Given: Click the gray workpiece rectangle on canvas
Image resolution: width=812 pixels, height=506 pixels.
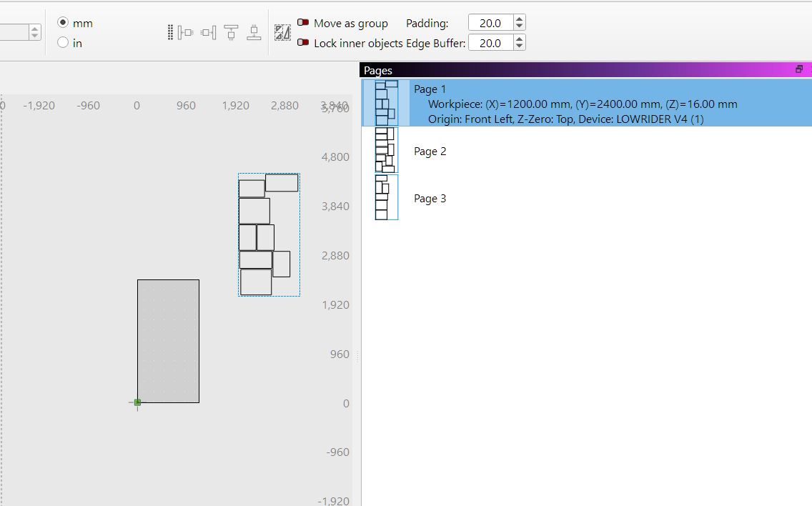Looking at the screenshot, I should [168, 342].
